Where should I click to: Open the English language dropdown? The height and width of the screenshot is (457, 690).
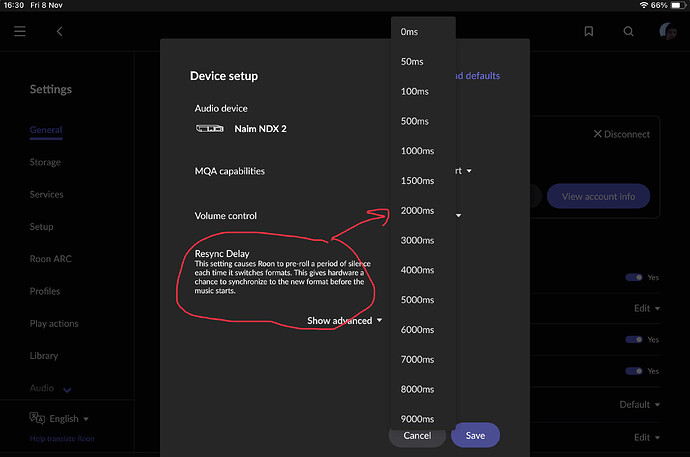click(69, 419)
